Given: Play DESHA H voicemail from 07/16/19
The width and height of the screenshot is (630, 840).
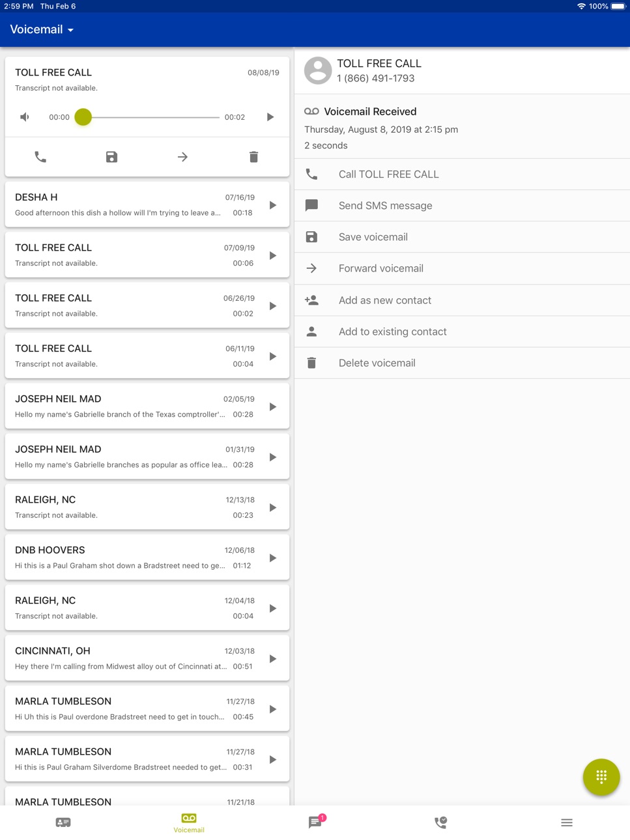Looking at the screenshot, I should [x=273, y=205].
